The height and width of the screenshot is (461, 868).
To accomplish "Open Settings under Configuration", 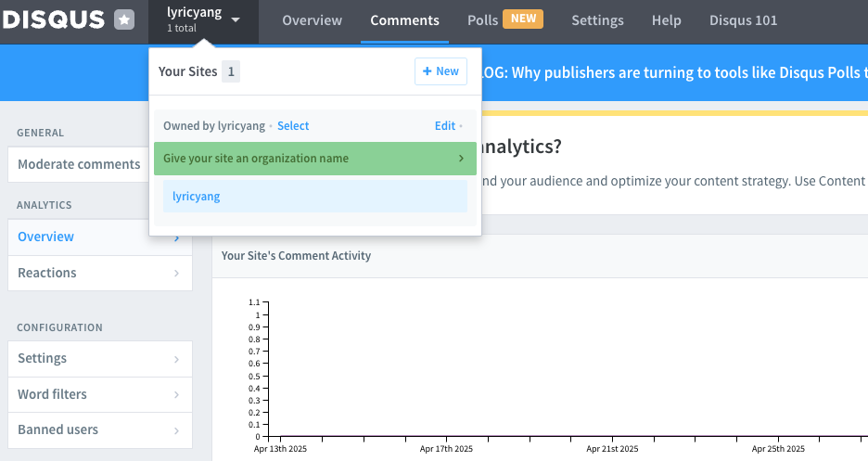I will (100, 359).
